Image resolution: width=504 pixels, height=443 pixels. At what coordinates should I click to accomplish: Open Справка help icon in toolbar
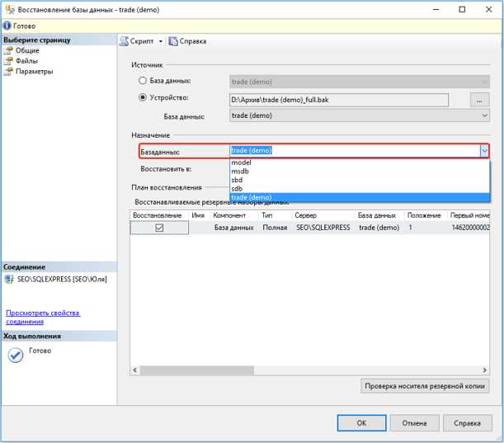173,41
